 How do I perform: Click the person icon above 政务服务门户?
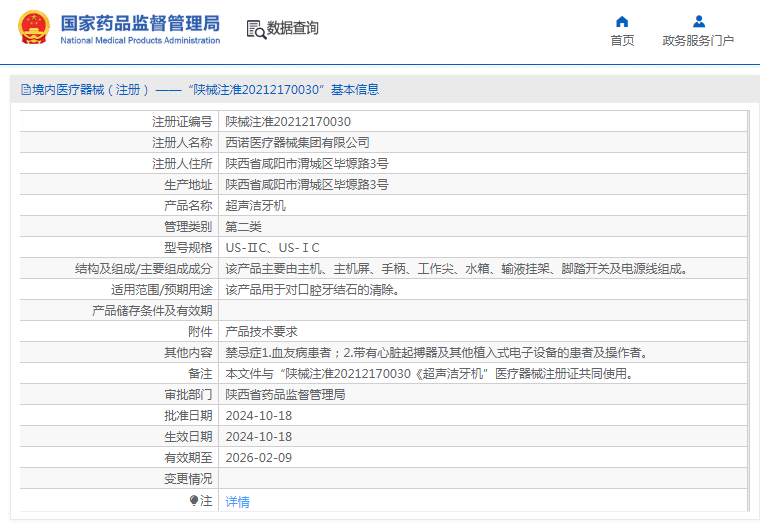pyautogui.click(x=698, y=21)
